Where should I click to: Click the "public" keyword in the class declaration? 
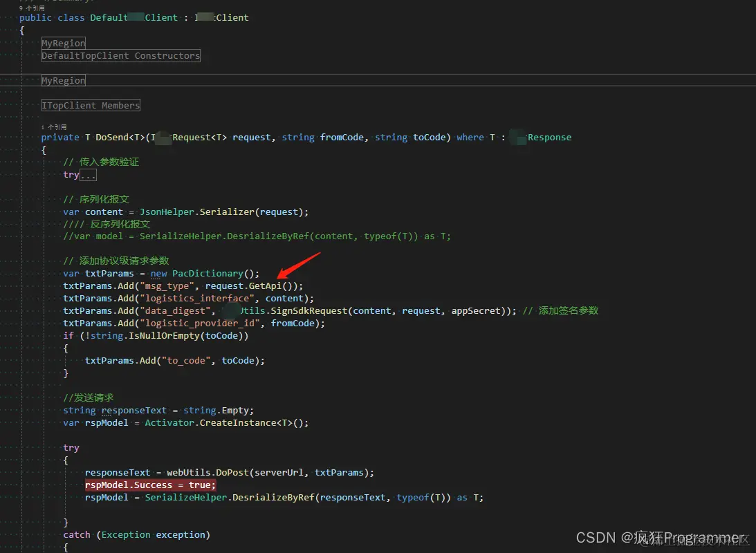click(x=35, y=18)
